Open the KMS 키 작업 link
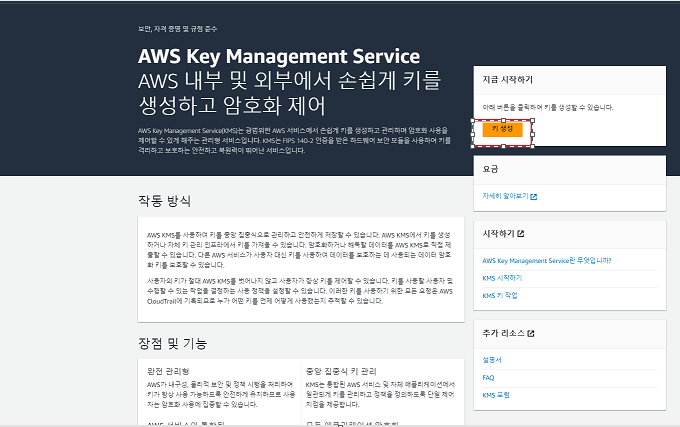This screenshot has height=427, width=680. pyautogui.click(x=500, y=295)
